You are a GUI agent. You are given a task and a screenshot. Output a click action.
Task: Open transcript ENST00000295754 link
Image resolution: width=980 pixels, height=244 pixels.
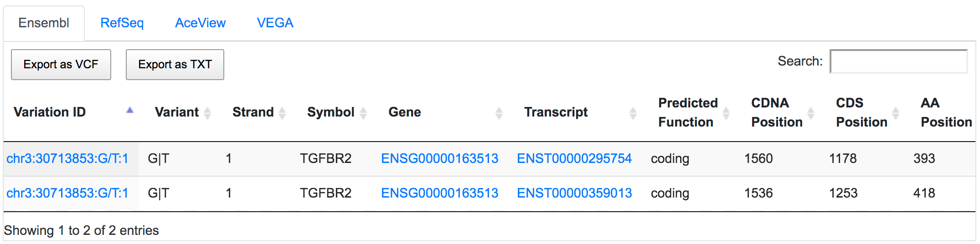(x=574, y=158)
